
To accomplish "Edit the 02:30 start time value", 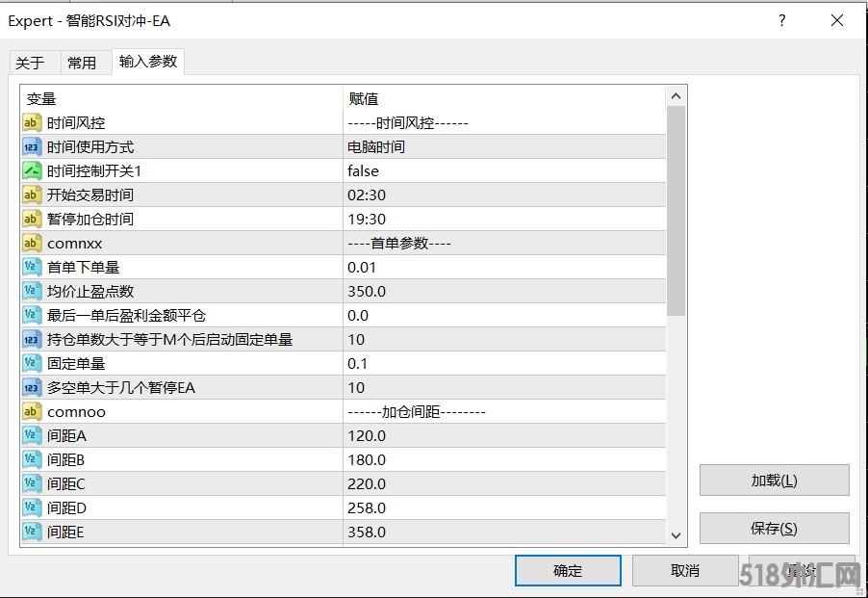I will pyautogui.click(x=504, y=195).
